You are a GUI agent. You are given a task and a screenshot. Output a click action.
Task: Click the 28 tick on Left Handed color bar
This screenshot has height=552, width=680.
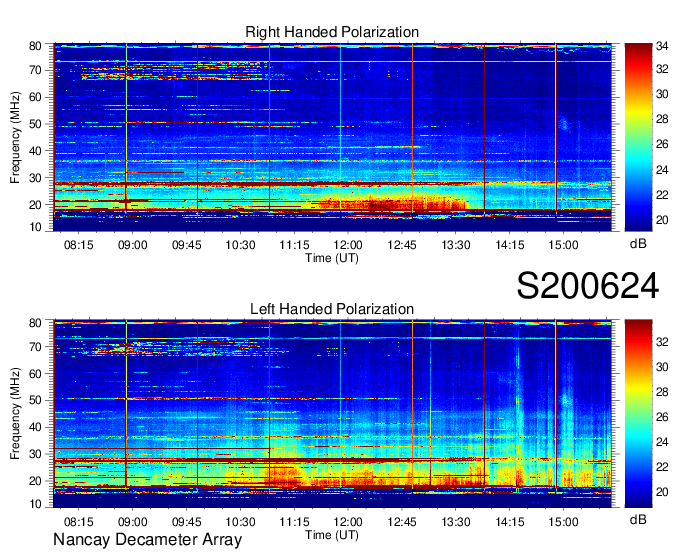(662, 392)
